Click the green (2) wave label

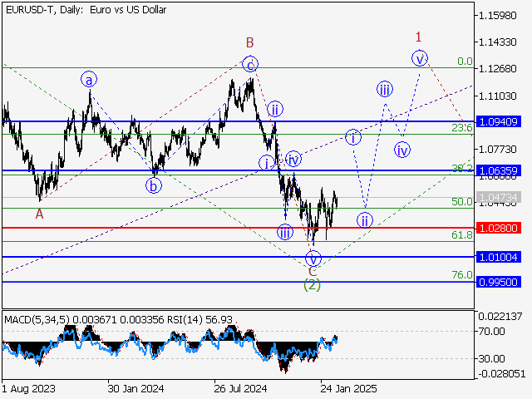point(312,285)
